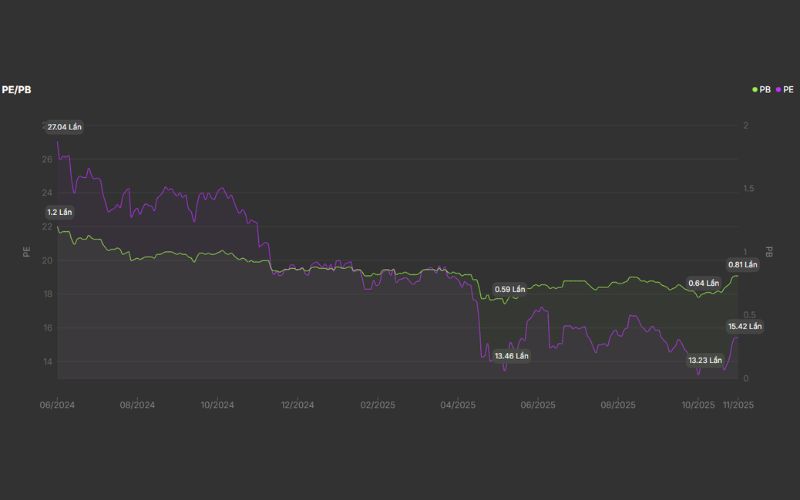Image resolution: width=800 pixels, height=500 pixels.
Task: Select the 13.23 Lần data label
Action: coord(705,360)
